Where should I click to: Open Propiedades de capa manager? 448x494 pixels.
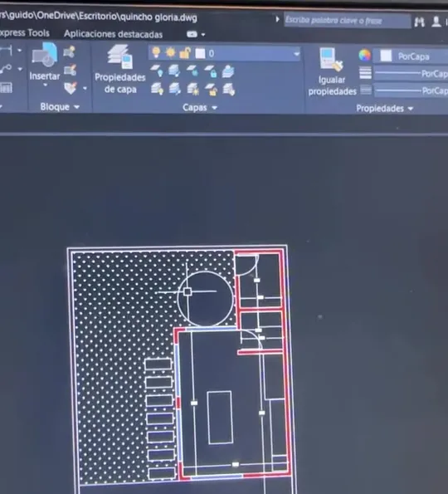pyautogui.click(x=120, y=69)
